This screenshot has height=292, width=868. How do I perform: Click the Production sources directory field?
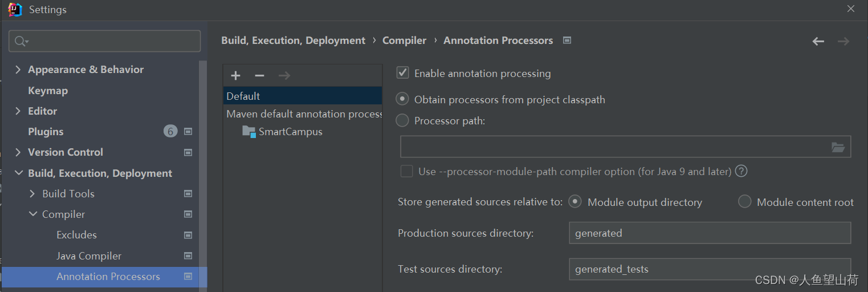pos(709,233)
